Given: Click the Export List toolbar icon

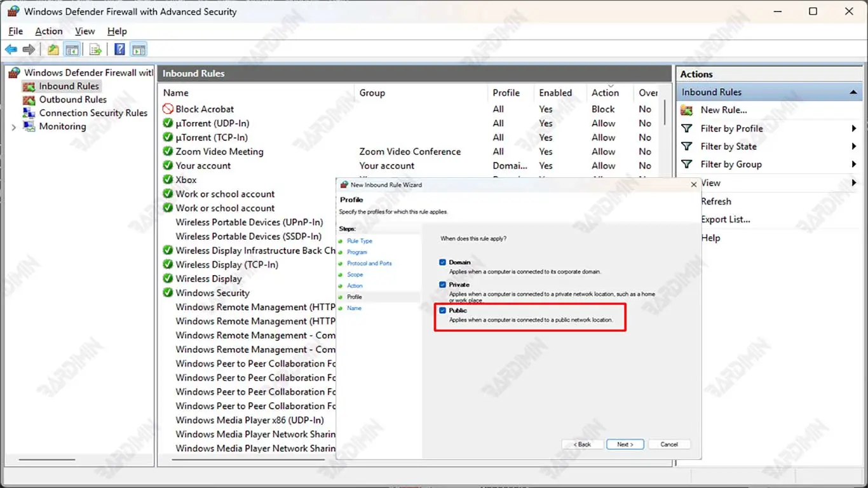Looking at the screenshot, I should (x=95, y=50).
